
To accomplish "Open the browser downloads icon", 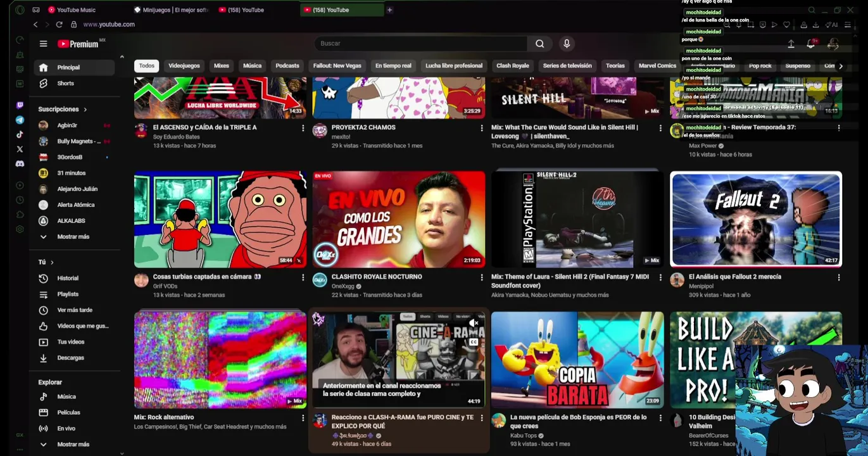I will tap(815, 25).
